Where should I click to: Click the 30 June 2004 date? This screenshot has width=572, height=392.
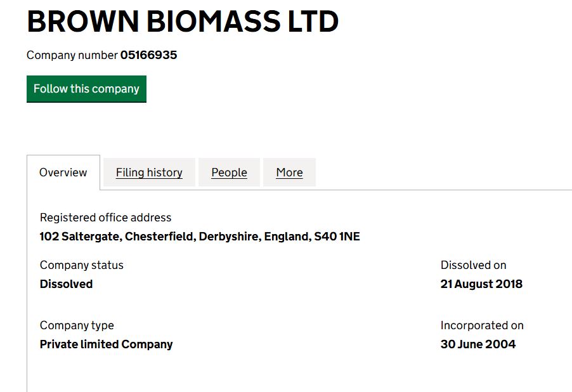coord(478,344)
